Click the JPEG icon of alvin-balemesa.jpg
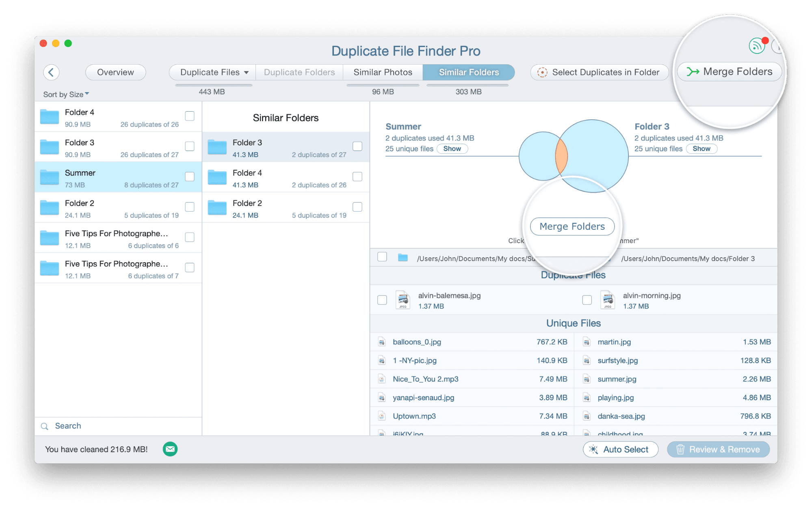The image size is (812, 513). (403, 300)
